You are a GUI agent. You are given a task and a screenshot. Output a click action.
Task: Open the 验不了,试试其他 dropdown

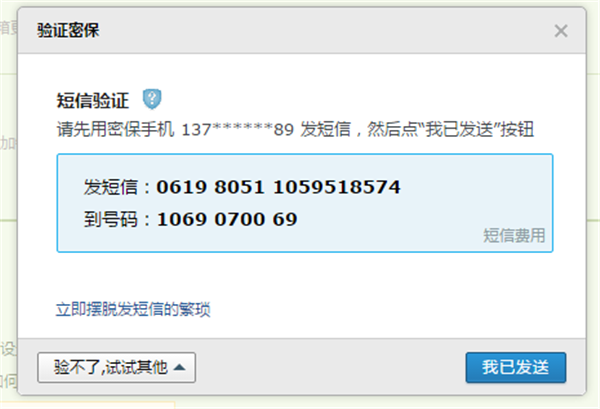click(117, 368)
